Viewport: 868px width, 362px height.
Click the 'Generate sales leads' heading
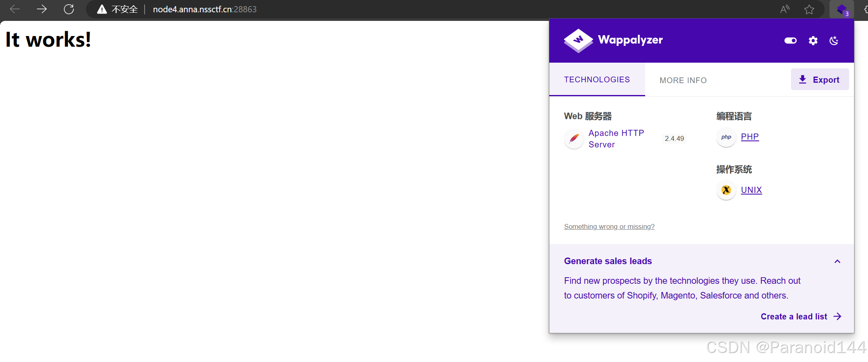point(608,261)
